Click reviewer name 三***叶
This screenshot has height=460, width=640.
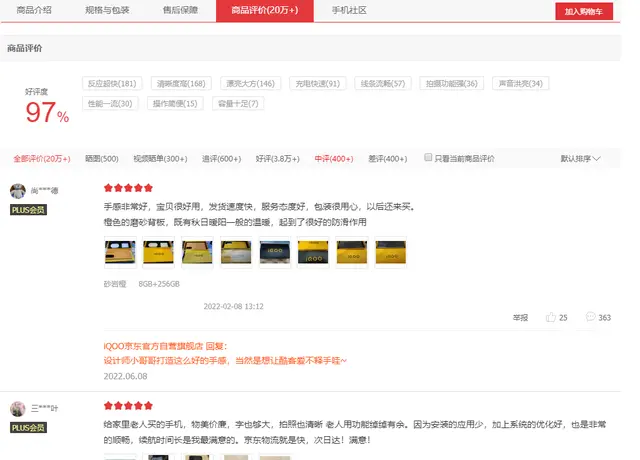[44, 408]
